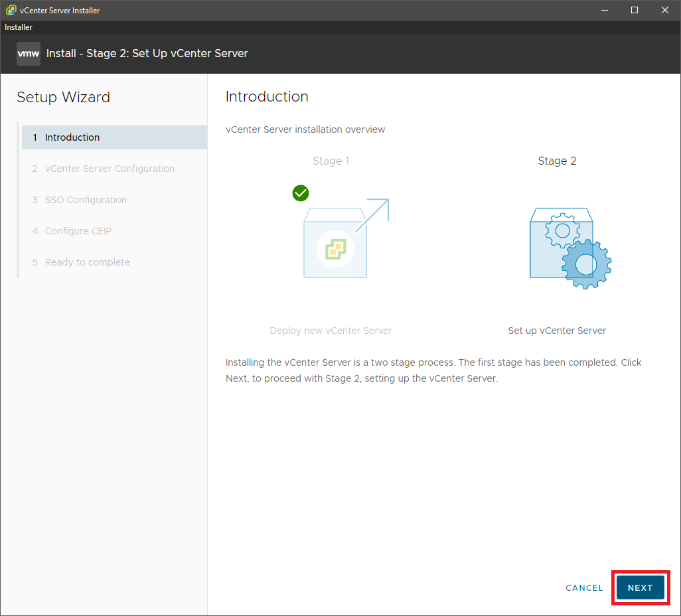Close the vCenter Server Installer window

(665, 10)
